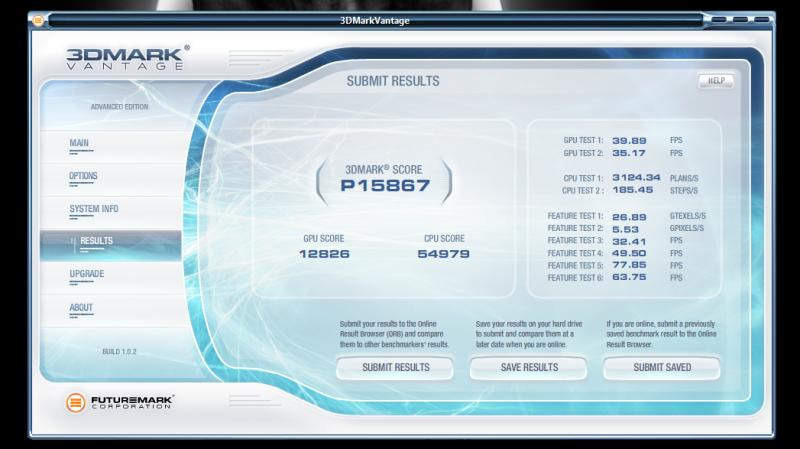Click the Save Results button
The height and width of the screenshot is (449, 800).
tap(529, 367)
